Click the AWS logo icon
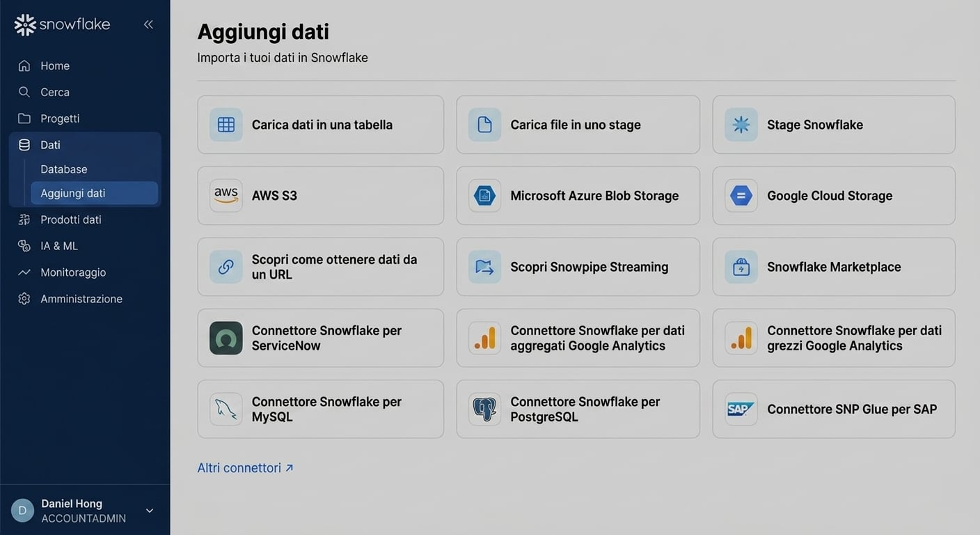Screen dimensions: 980x535 coord(226,196)
